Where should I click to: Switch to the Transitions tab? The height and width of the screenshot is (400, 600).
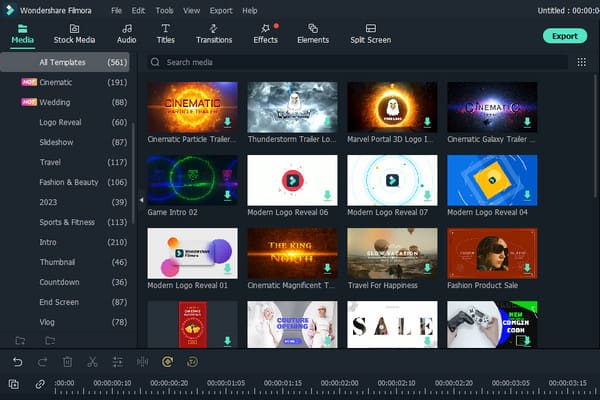[214, 34]
